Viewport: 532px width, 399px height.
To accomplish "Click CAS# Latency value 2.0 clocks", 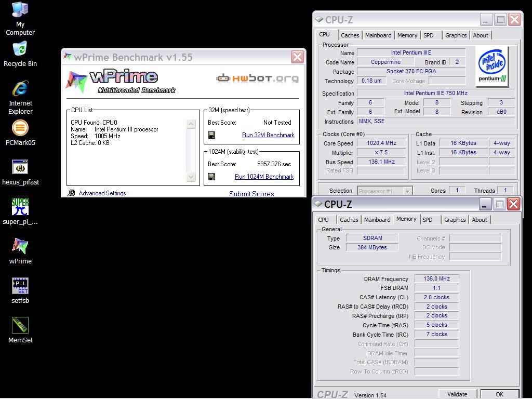I will (x=436, y=297).
